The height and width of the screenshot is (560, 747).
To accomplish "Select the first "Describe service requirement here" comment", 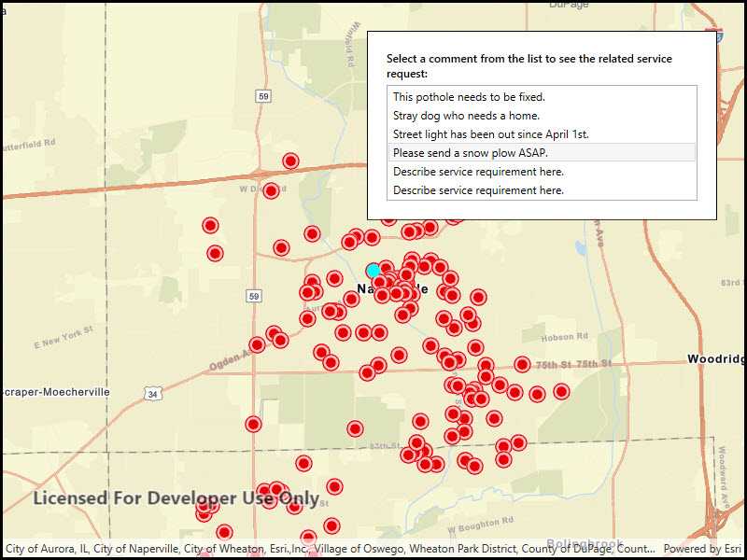I will point(475,172).
